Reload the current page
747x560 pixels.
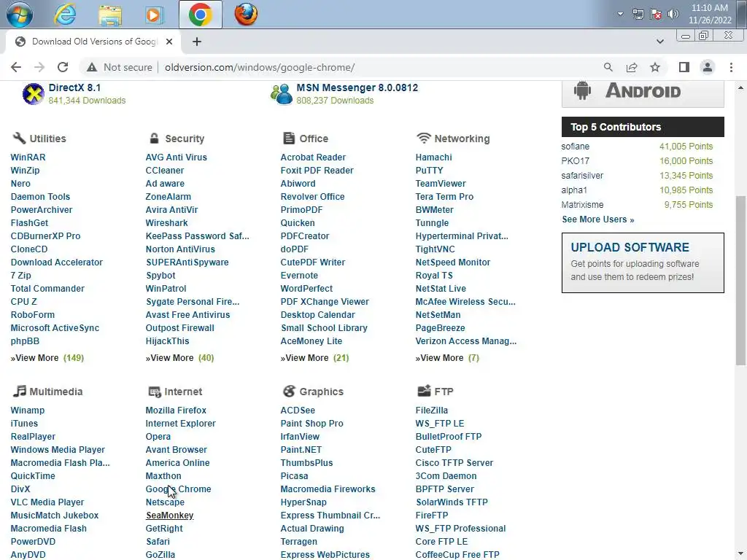point(63,67)
